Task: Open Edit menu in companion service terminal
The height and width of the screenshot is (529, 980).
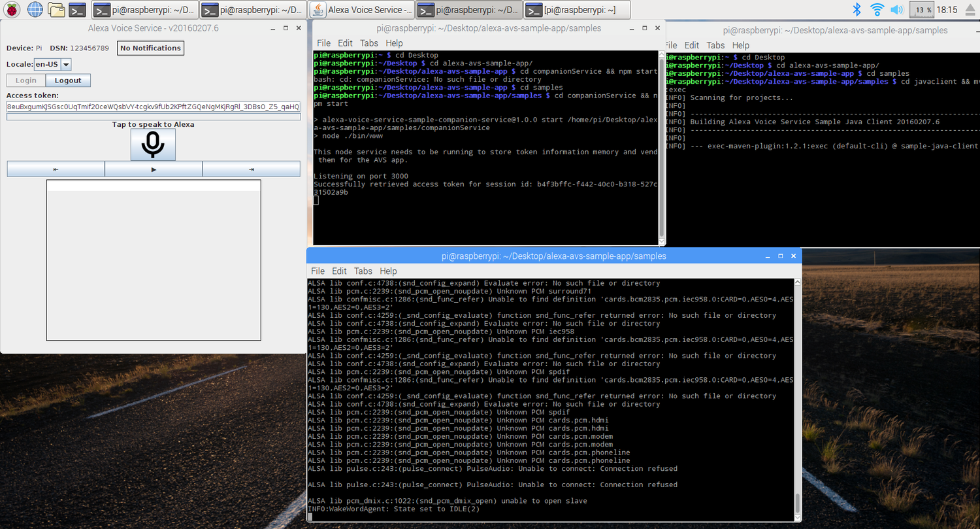Action: 345,43
